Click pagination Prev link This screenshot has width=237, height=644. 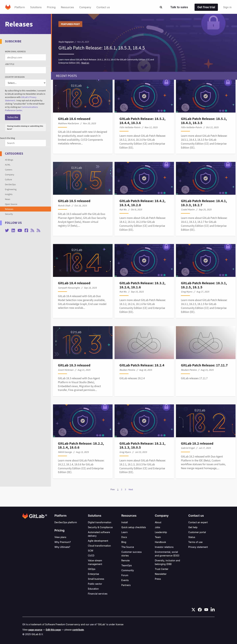pos(113,490)
